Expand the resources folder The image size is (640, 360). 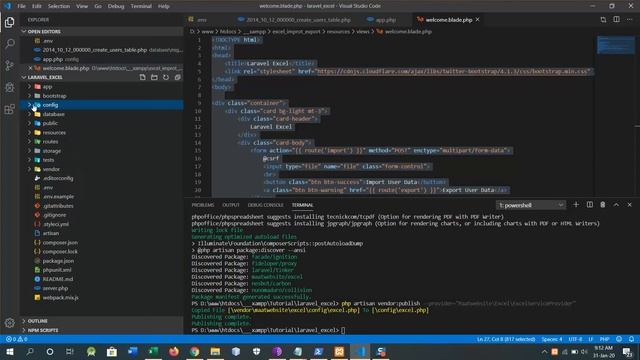coord(29,133)
